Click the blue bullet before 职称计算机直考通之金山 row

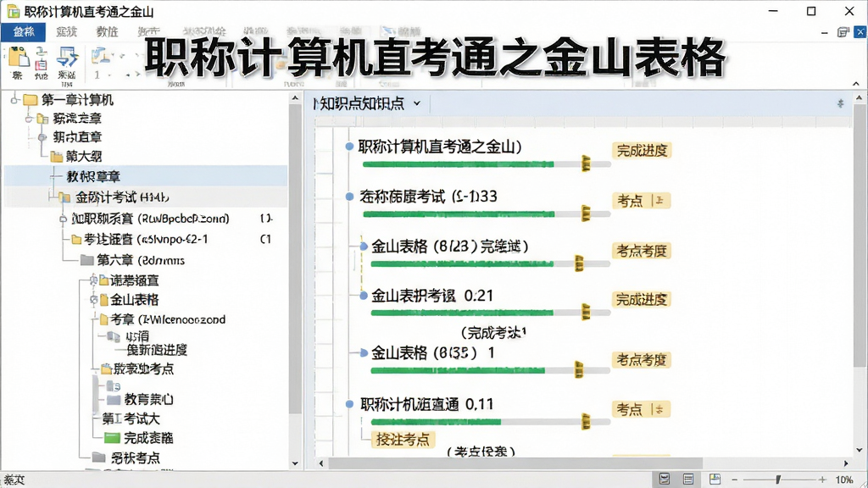pyautogui.click(x=349, y=147)
